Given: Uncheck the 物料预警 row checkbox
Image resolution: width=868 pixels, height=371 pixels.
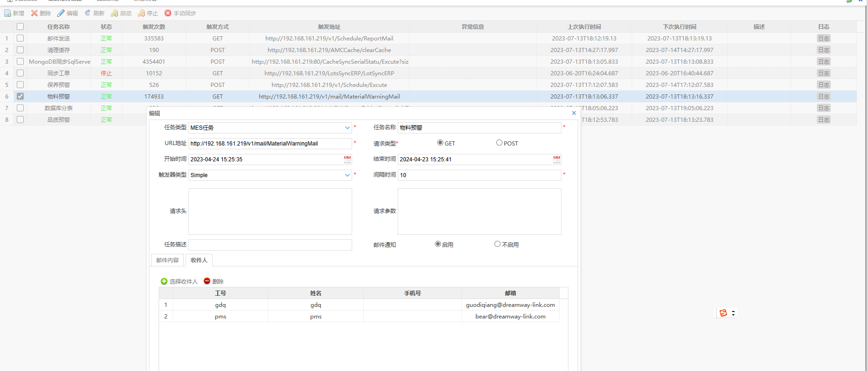Looking at the screenshot, I should (20, 96).
